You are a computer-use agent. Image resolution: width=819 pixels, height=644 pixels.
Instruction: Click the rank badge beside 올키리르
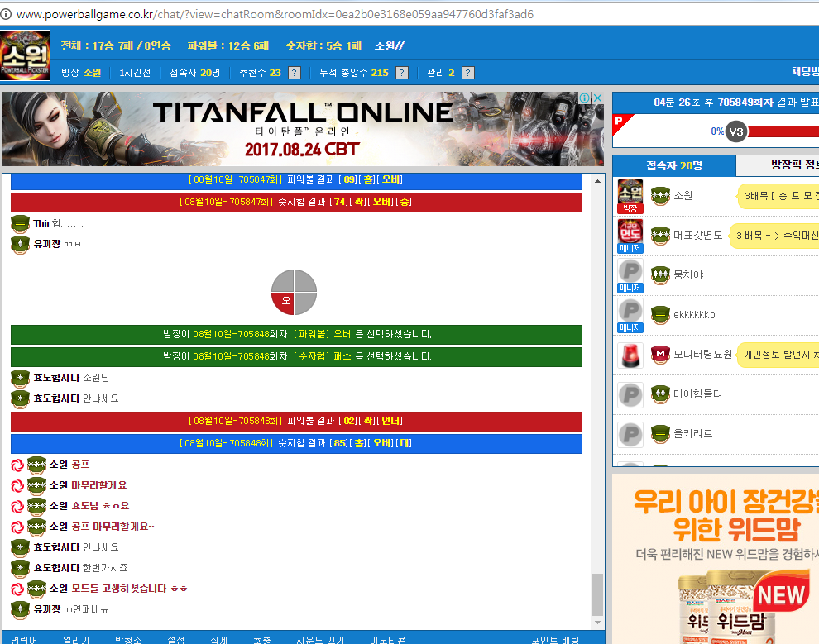click(660, 434)
